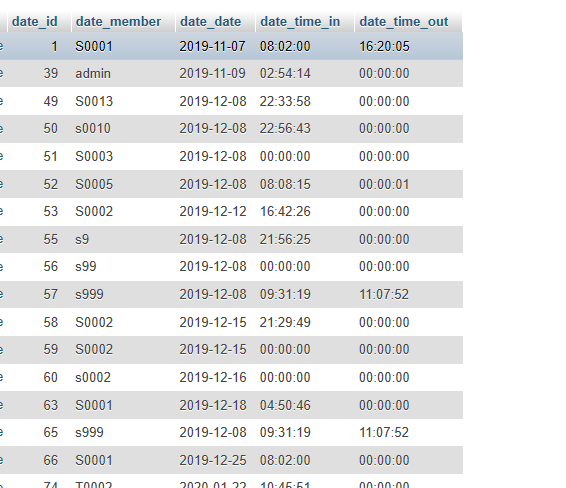Sort by the date_member column header

click(118, 22)
